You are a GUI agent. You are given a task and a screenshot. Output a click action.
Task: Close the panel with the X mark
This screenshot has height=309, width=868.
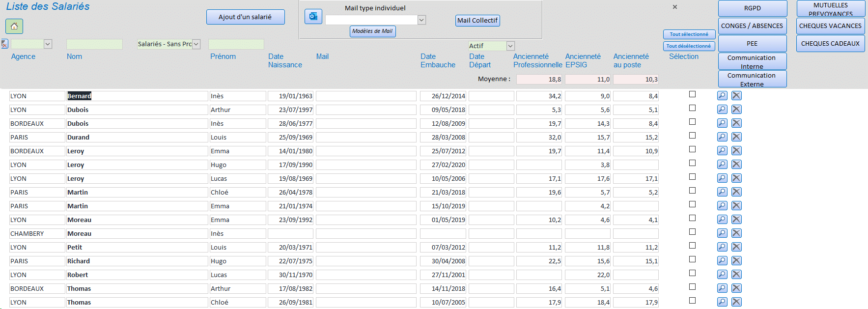[675, 7]
